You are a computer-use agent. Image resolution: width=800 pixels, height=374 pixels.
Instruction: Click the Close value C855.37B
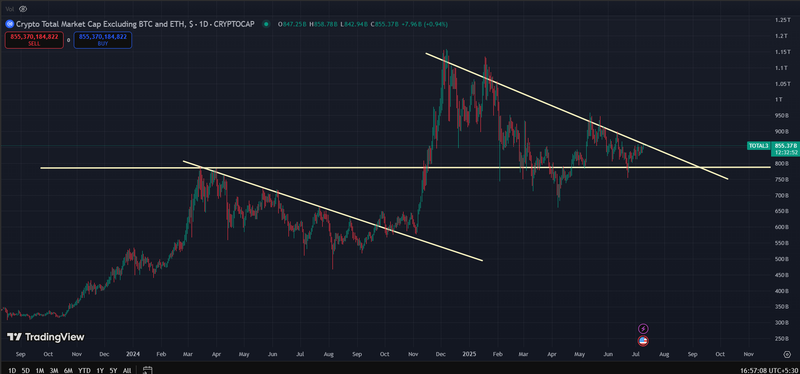click(385, 23)
